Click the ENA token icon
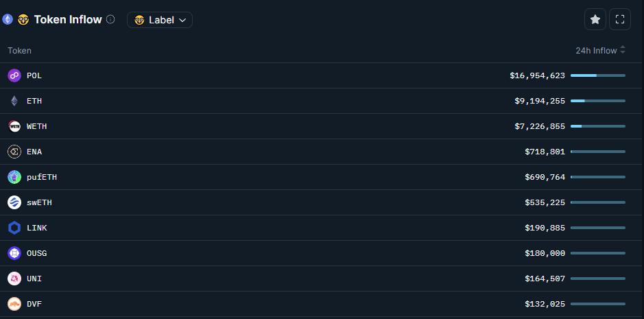Viewport: 644px width, 319px height. (14, 152)
